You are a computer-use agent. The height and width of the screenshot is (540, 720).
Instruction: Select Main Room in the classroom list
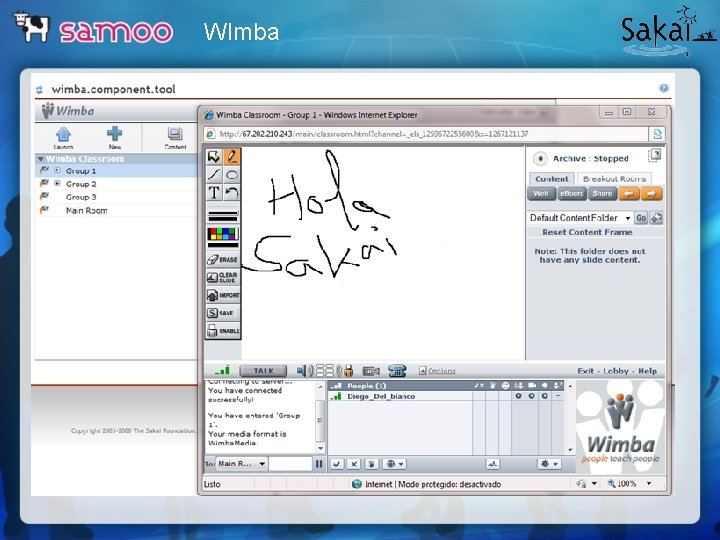(x=86, y=210)
